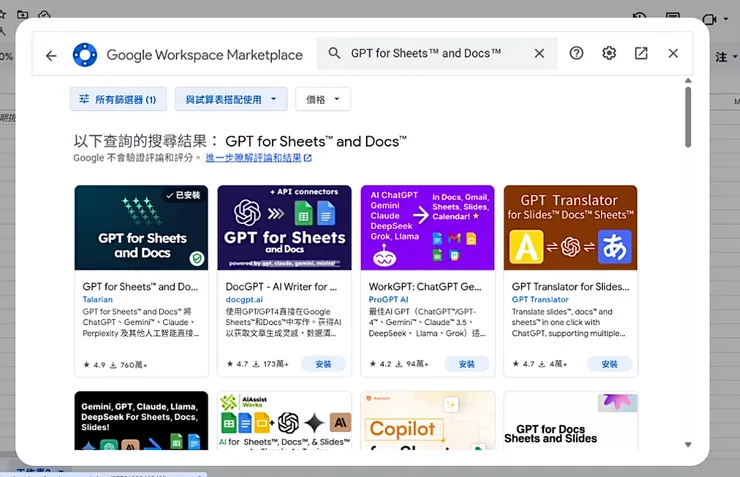Open the settings gear icon
The image size is (740, 477).
coord(609,53)
